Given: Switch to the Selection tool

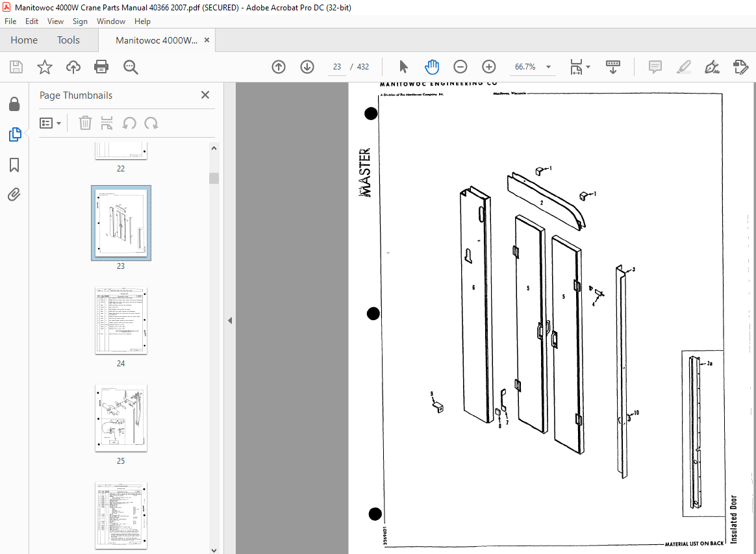Looking at the screenshot, I should tap(403, 66).
